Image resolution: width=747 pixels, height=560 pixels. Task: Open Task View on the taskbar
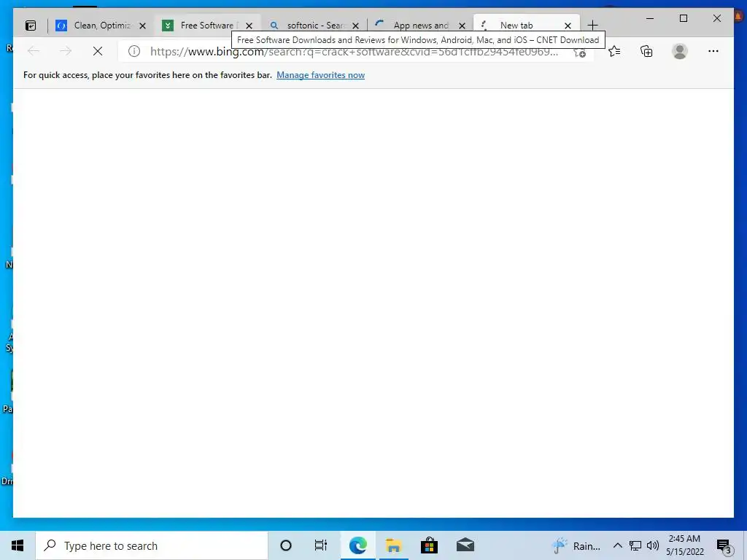tap(321, 545)
